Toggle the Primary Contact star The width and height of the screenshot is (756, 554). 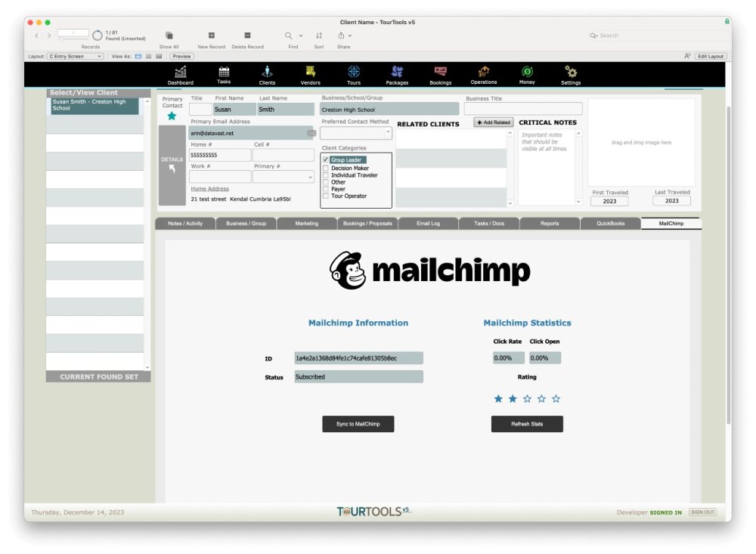[172, 116]
